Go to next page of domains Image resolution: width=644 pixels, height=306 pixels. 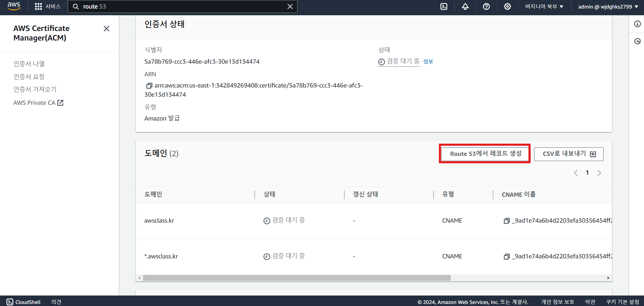point(599,173)
